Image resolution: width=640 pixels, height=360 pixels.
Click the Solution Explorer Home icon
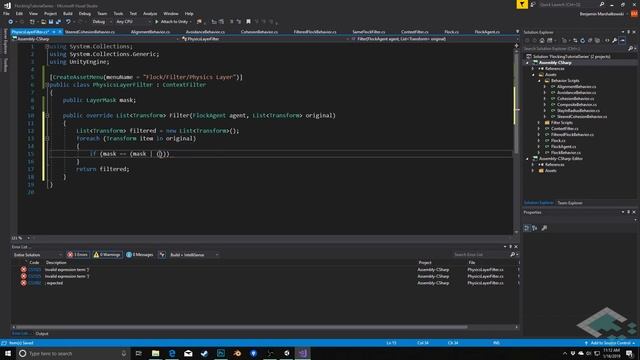[542, 40]
